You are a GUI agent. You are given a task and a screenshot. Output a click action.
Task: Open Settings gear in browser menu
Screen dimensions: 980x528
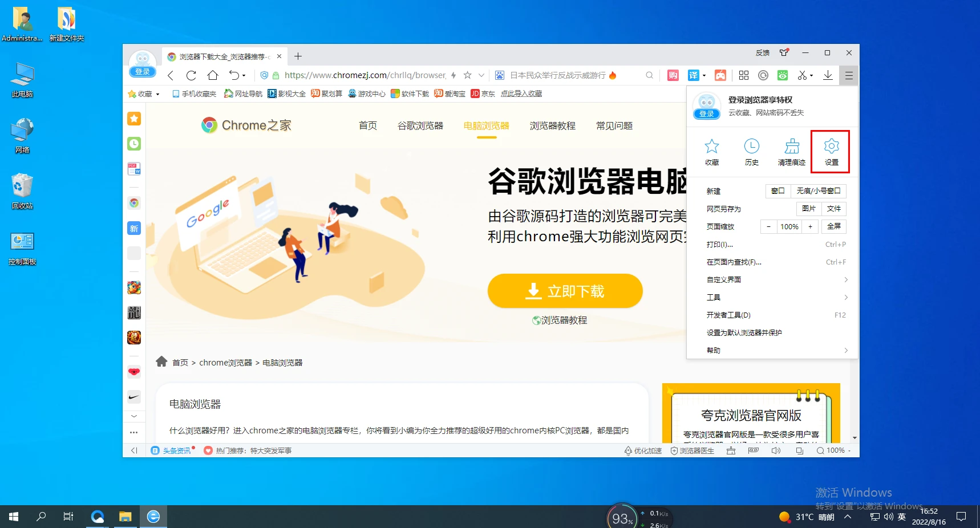pos(831,152)
